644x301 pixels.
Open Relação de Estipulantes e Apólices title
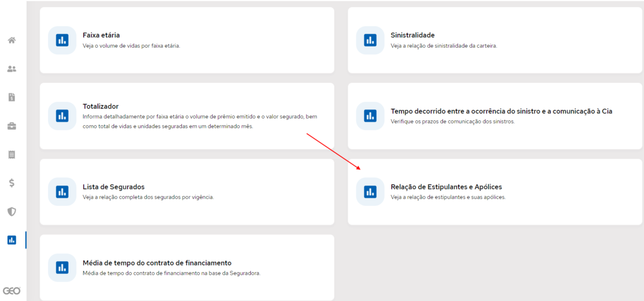(446, 187)
